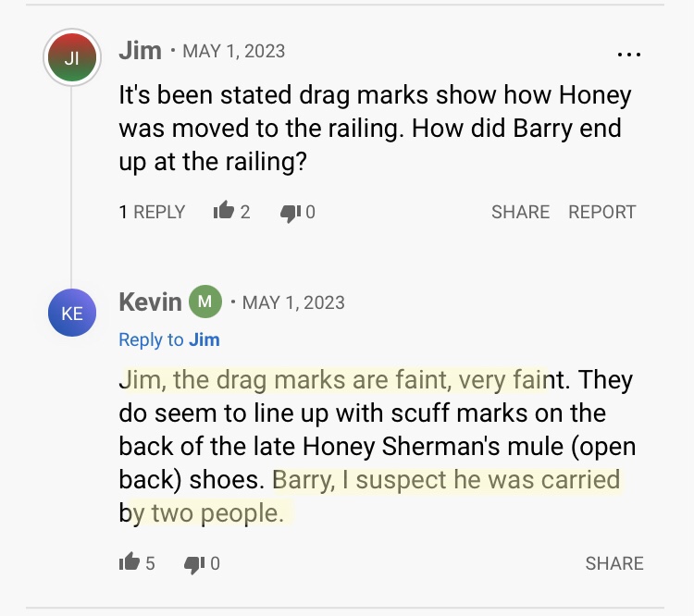Click the green M badge beside Kevin
The width and height of the screenshot is (694, 616).
point(205,302)
